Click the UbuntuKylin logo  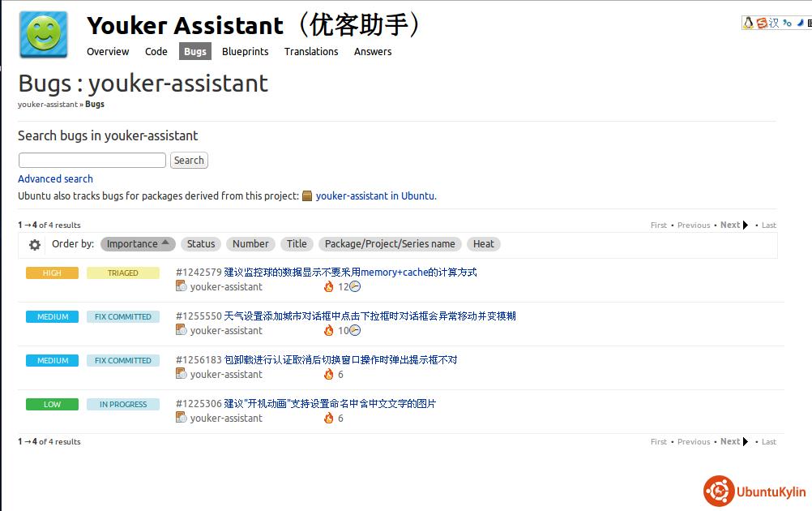point(754,492)
